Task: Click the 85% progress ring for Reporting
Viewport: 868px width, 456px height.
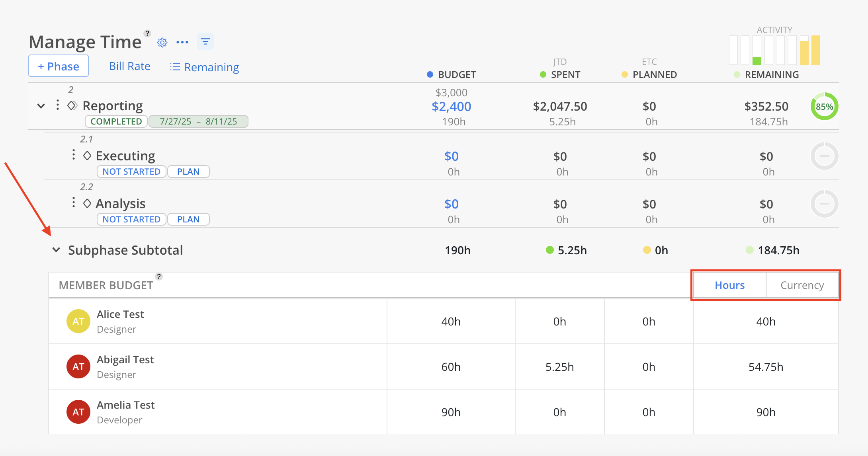Action: 824,107
